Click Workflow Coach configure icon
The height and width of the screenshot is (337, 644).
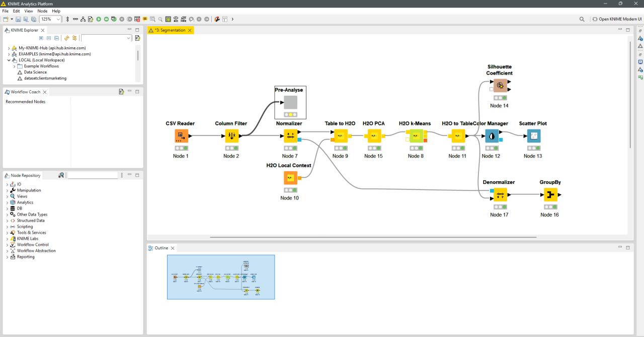point(121,92)
